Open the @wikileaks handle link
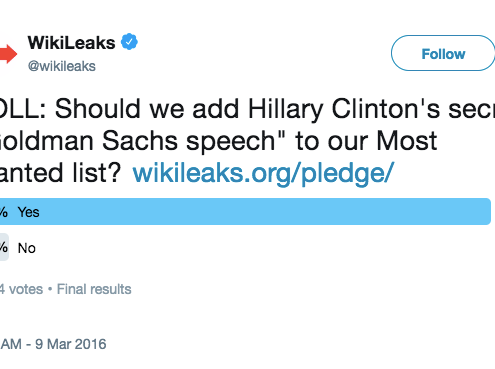The image size is (495, 369). [62, 66]
